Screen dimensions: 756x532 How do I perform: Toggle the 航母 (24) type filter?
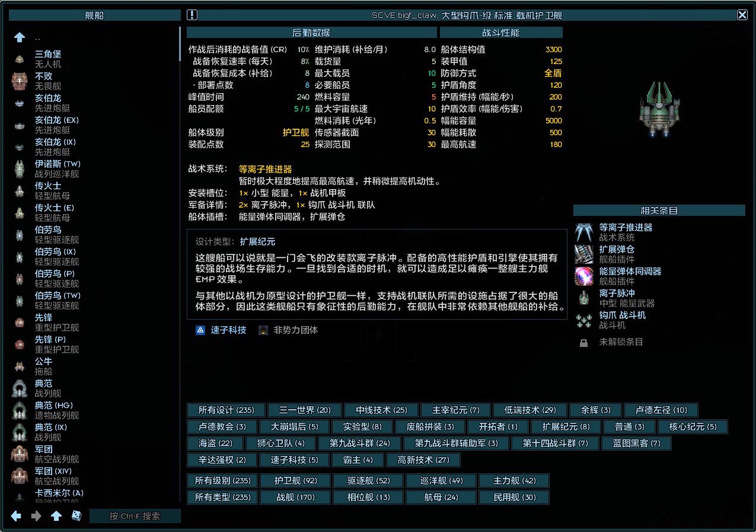(x=441, y=497)
